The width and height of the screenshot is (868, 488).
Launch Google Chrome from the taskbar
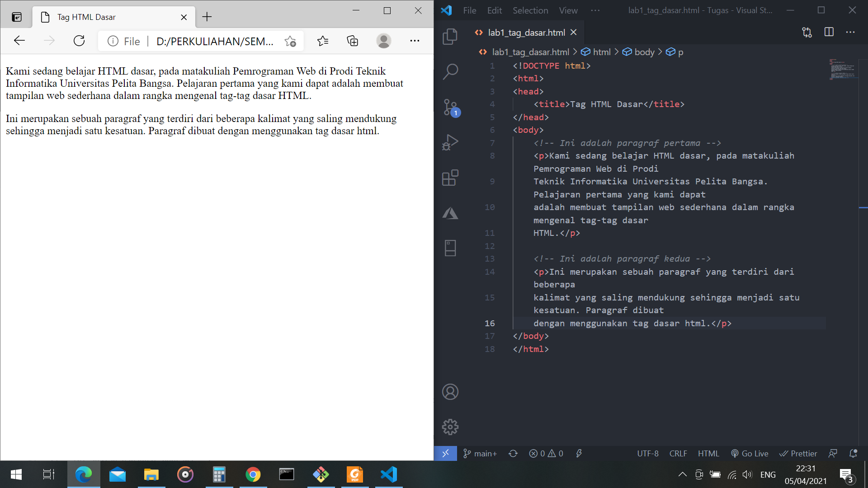pyautogui.click(x=253, y=474)
